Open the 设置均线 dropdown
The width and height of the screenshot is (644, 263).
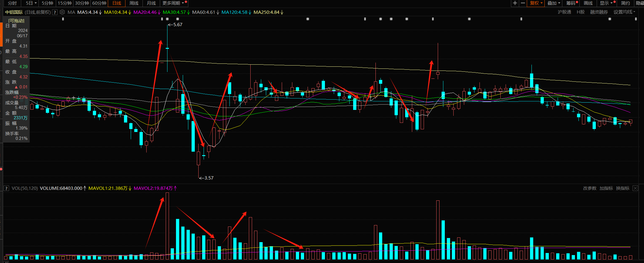tap(624, 12)
